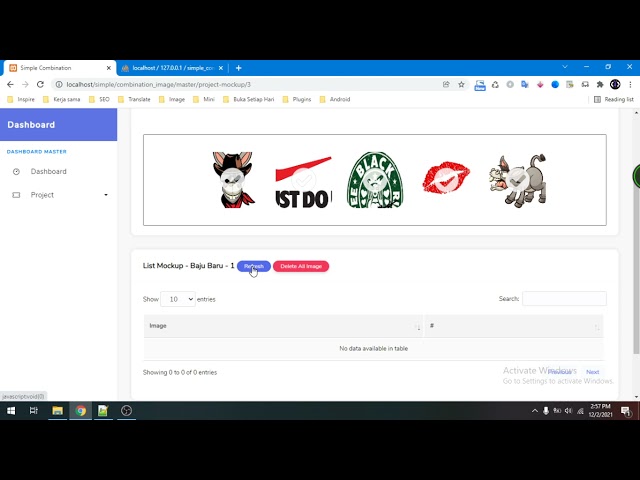Go to the Previous table page
Image resolution: width=640 pixels, height=480 pixels.
[x=560, y=372]
